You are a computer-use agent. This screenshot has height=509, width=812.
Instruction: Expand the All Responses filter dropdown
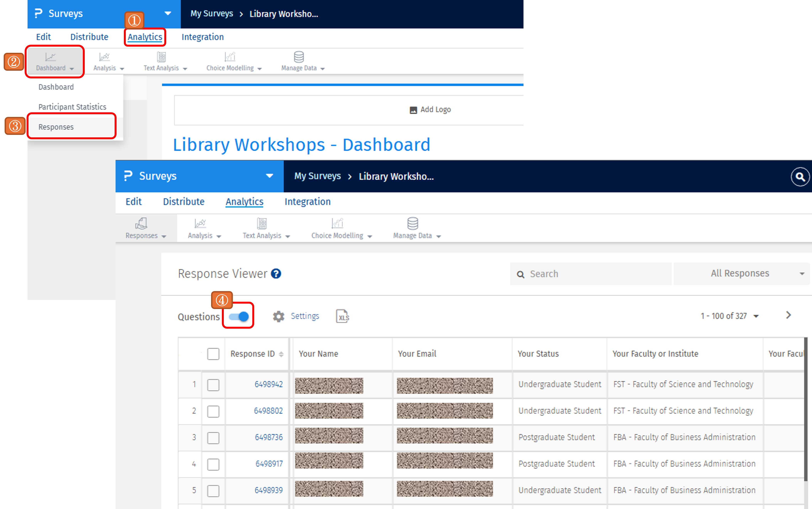click(742, 274)
